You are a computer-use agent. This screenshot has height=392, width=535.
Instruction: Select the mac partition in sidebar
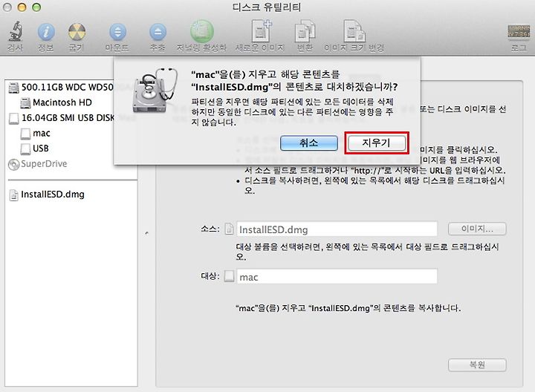click(x=36, y=134)
